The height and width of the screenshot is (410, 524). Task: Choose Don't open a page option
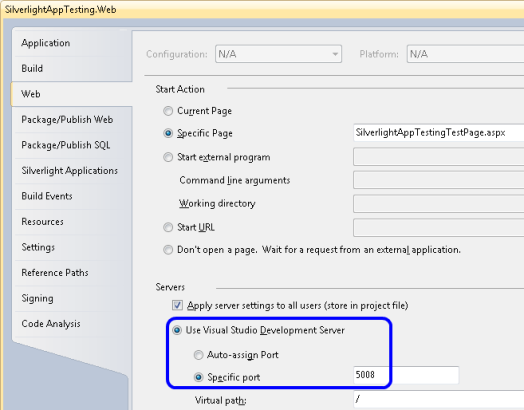168,250
